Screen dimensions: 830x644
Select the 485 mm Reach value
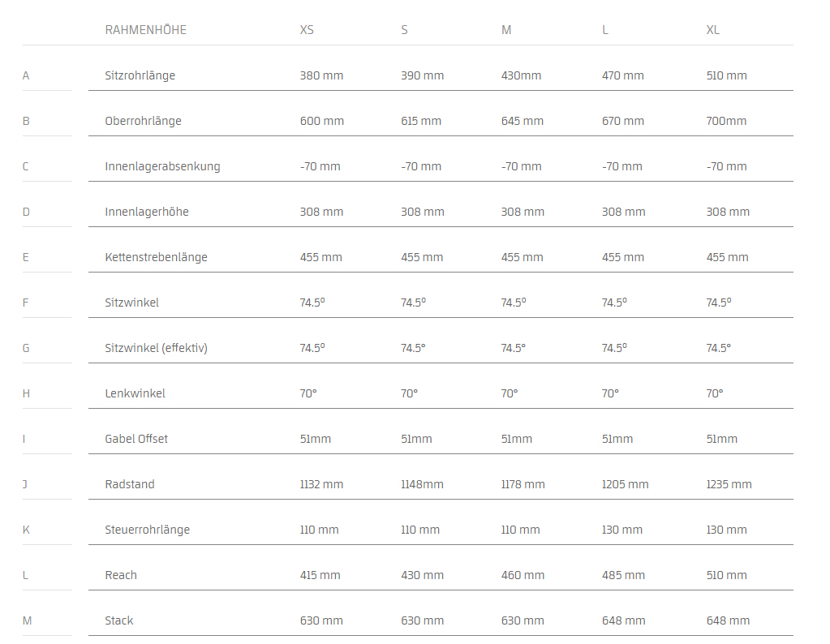[623, 575]
